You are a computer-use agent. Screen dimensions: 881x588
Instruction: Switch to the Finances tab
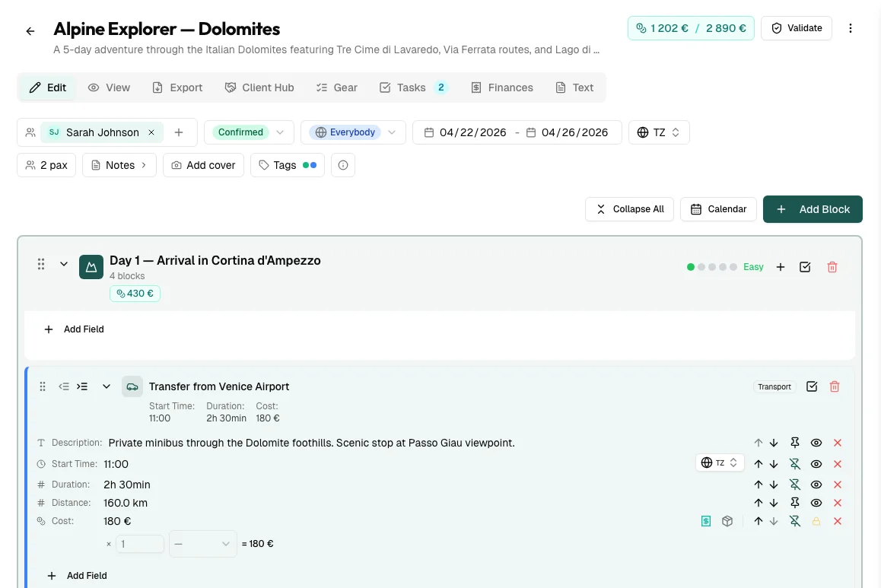501,87
